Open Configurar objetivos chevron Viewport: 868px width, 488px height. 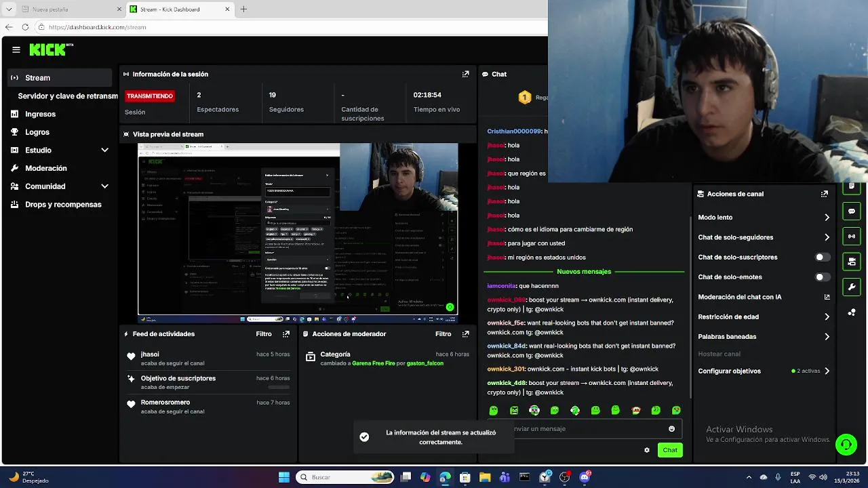(x=827, y=371)
